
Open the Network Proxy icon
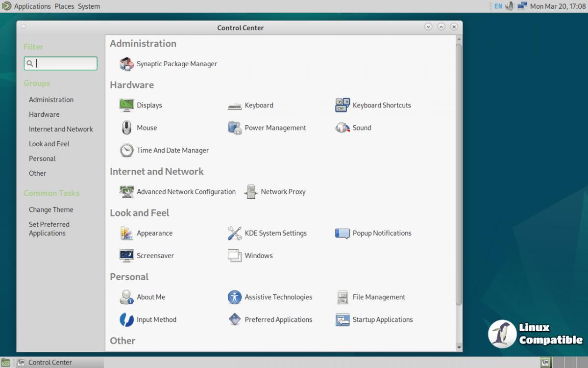point(251,192)
